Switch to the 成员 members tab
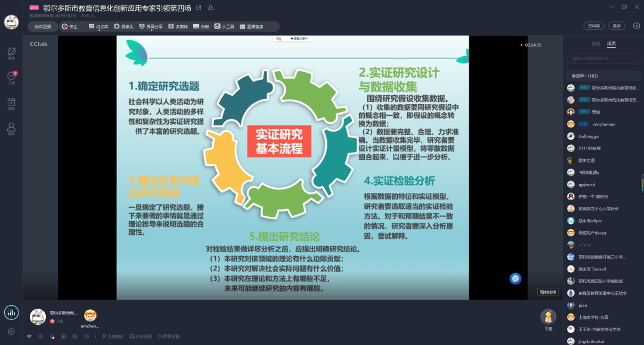This screenshot has width=644, height=345. point(611,44)
